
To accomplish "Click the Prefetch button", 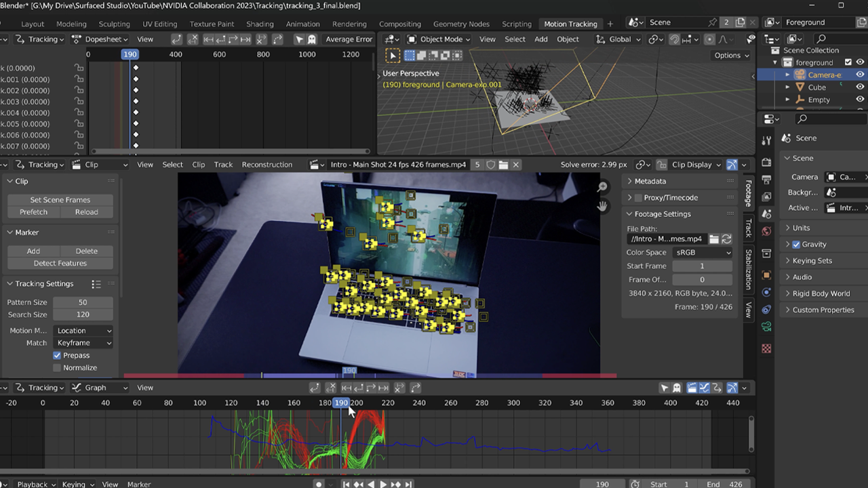I will pos(33,212).
